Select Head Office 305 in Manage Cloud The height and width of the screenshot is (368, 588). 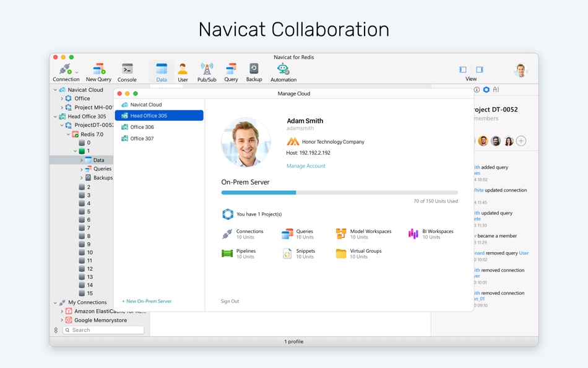(x=159, y=116)
